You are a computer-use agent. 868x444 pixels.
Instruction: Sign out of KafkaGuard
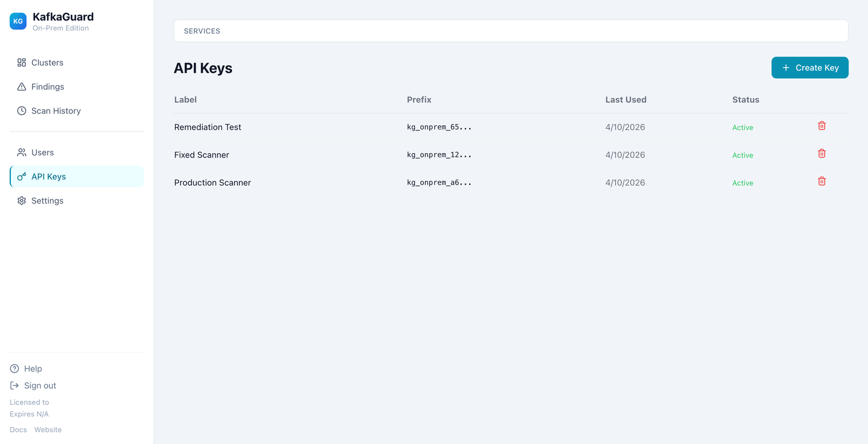coord(40,385)
